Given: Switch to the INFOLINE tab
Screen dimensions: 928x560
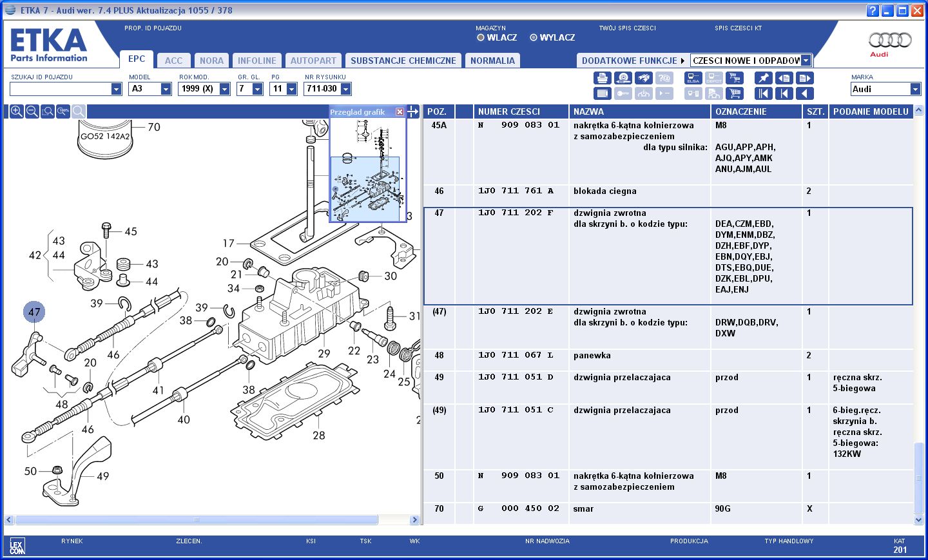Looking at the screenshot, I should (x=257, y=61).
